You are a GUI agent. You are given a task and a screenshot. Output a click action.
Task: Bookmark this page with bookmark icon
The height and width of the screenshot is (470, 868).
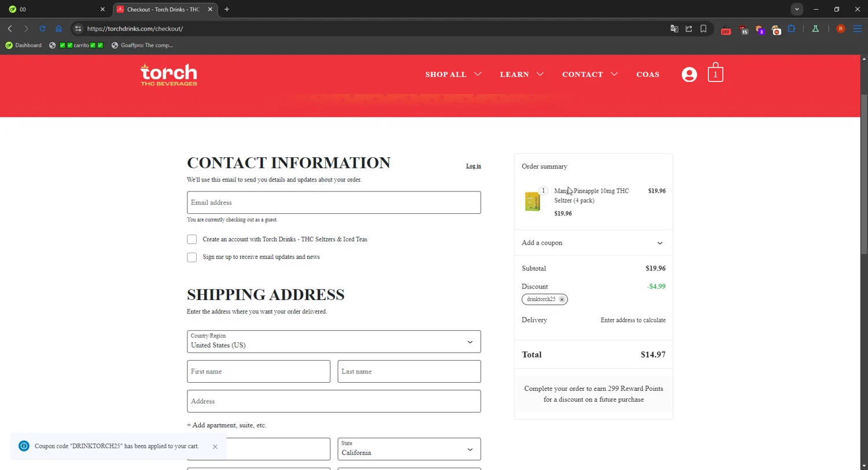[704, 28]
